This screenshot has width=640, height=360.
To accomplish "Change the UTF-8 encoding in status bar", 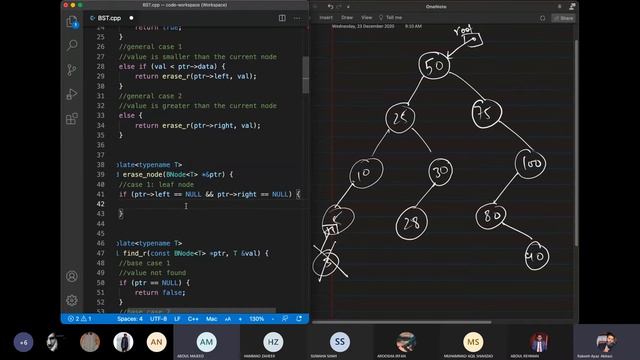I will point(158,319).
